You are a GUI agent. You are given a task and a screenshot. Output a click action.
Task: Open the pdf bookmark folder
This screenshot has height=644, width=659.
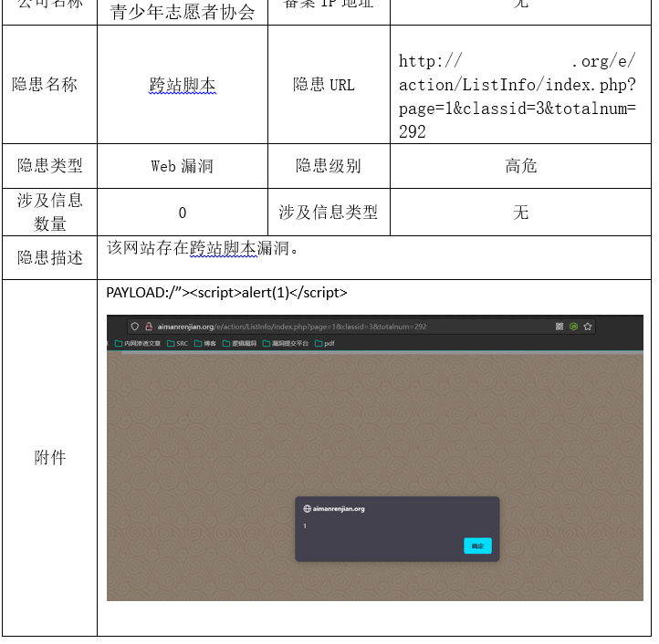[x=324, y=343]
